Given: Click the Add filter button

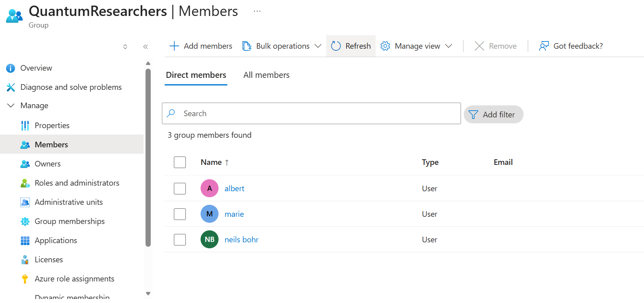Looking at the screenshot, I should pyautogui.click(x=493, y=115).
